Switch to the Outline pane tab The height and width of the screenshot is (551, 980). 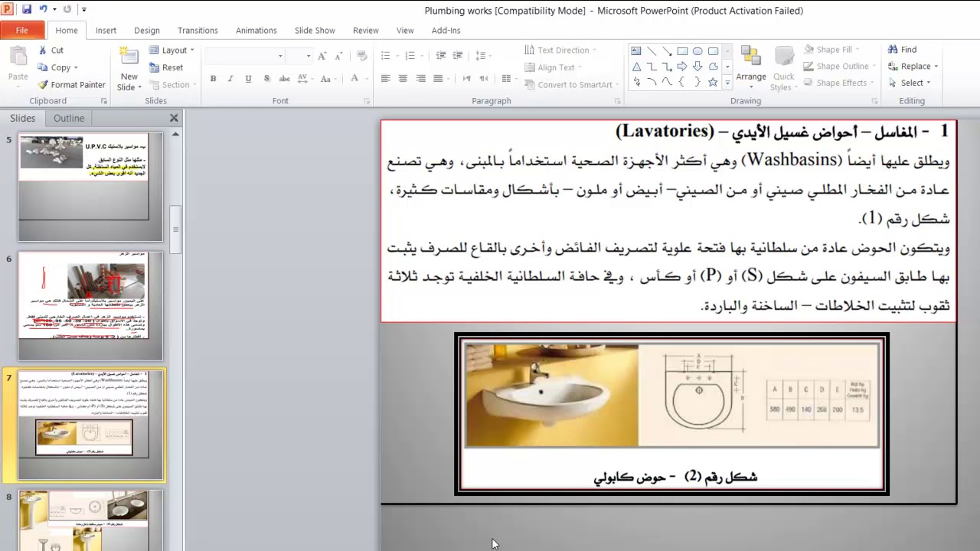(69, 119)
